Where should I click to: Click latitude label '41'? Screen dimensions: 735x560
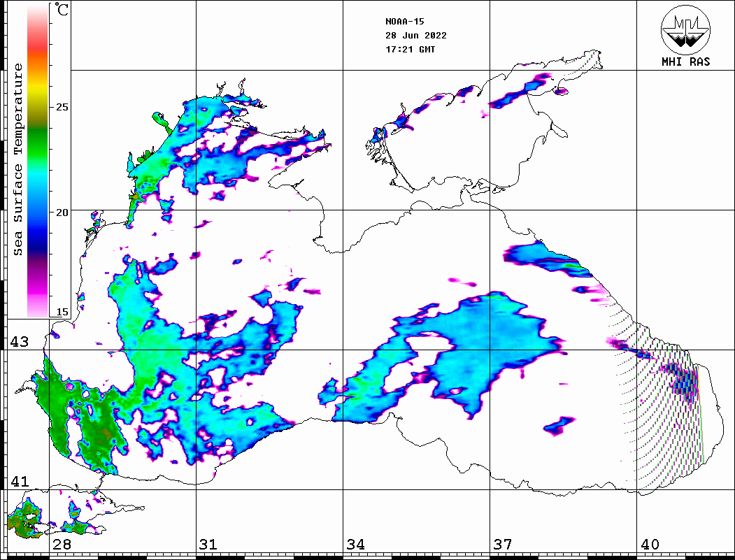tap(20, 481)
